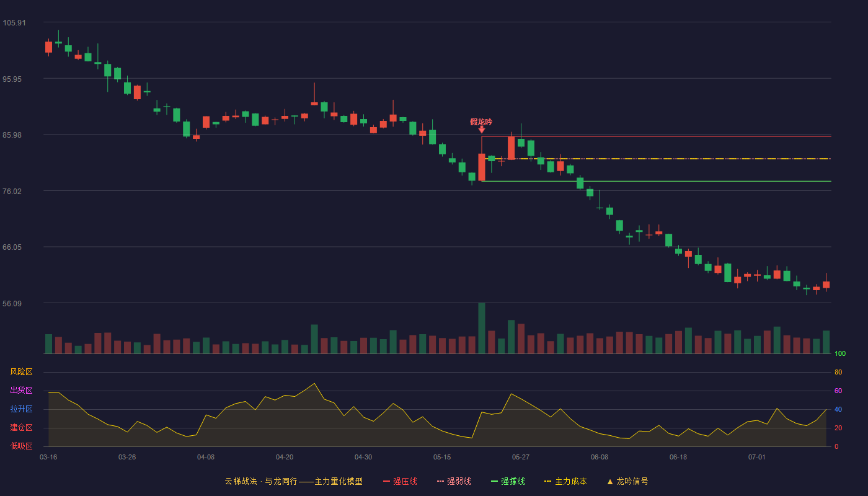Click the 03-16 date axis label
The width and height of the screenshot is (868, 496).
[x=48, y=457]
